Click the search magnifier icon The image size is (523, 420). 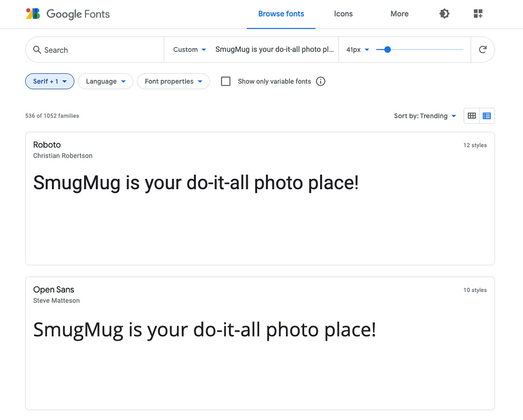(x=37, y=50)
